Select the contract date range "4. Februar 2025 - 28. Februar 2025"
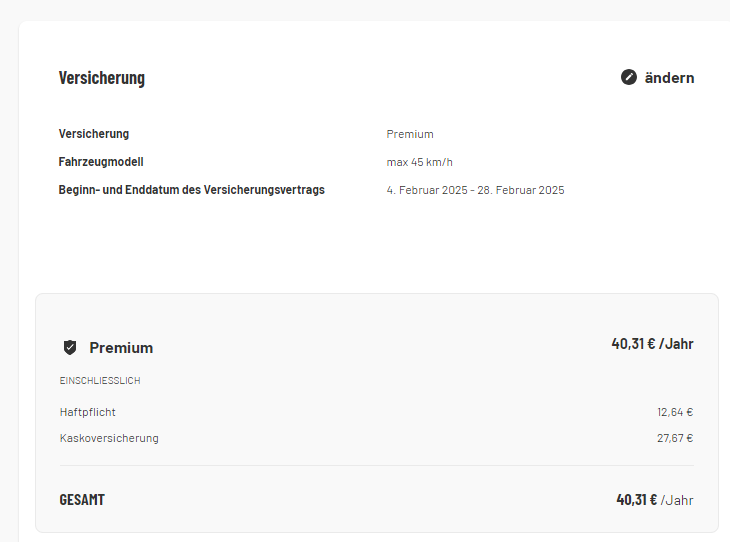 pos(475,190)
